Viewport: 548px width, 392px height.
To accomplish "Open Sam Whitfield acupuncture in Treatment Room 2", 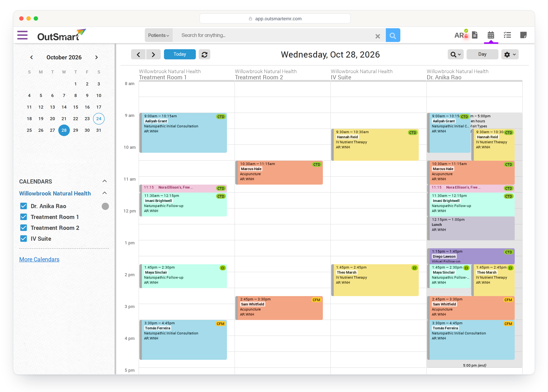I will [x=279, y=308].
